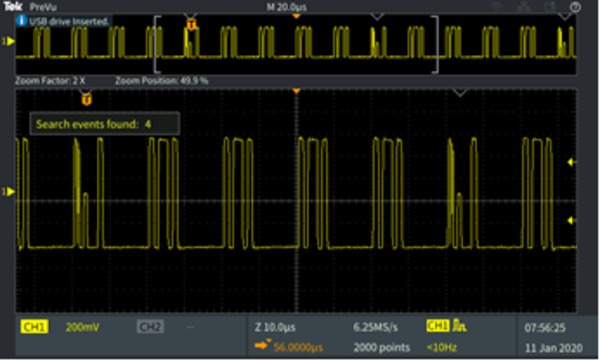This screenshot has height=361, width=600.
Task: Click the '<10Hz' trigger frequency readout
Action: pos(442,347)
